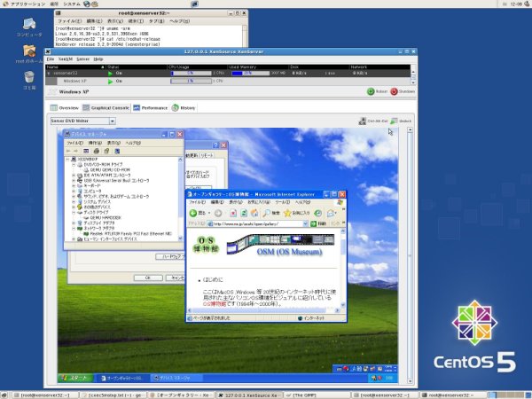Click the Forward button in Internet Explorer

[218, 213]
